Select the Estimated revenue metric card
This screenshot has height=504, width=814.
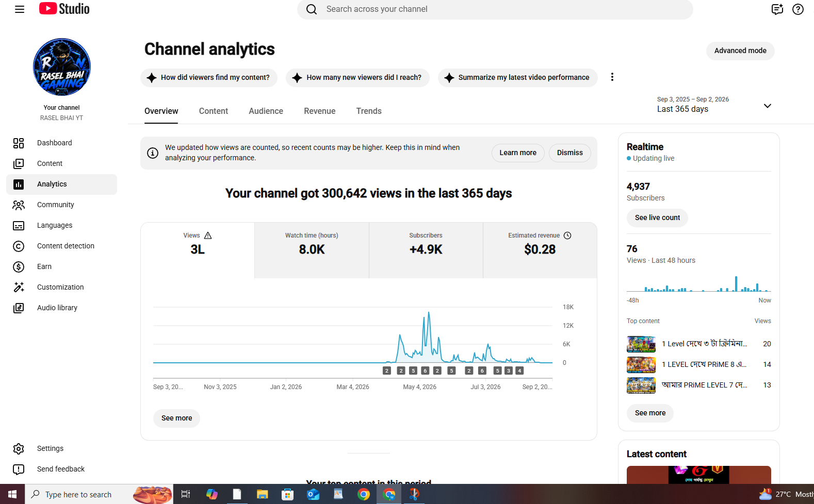coord(540,250)
